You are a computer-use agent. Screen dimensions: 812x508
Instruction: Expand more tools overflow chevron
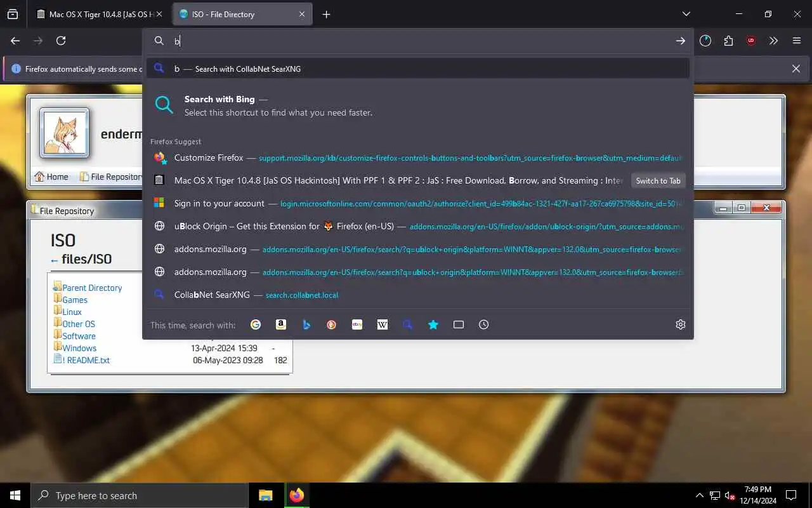click(774, 41)
